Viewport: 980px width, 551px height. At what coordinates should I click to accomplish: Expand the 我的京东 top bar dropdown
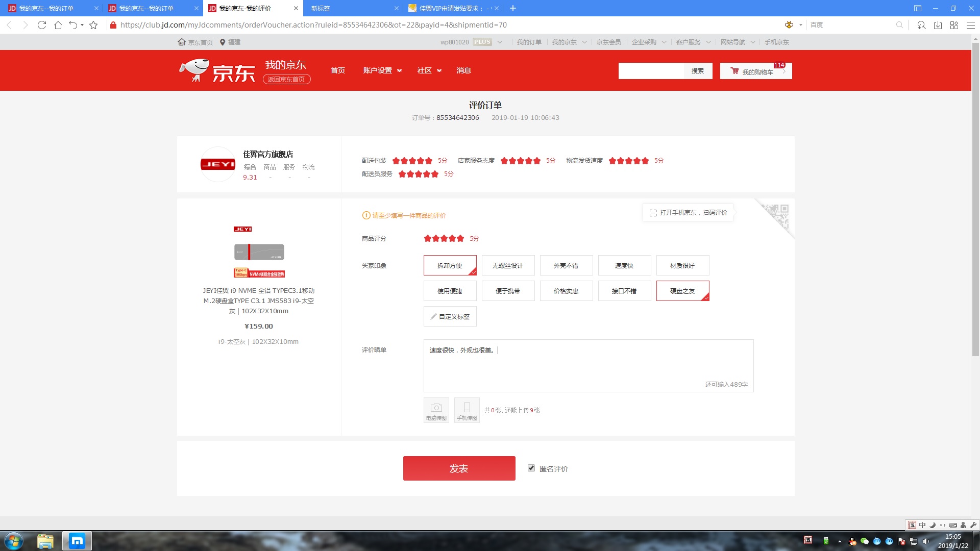(x=584, y=42)
